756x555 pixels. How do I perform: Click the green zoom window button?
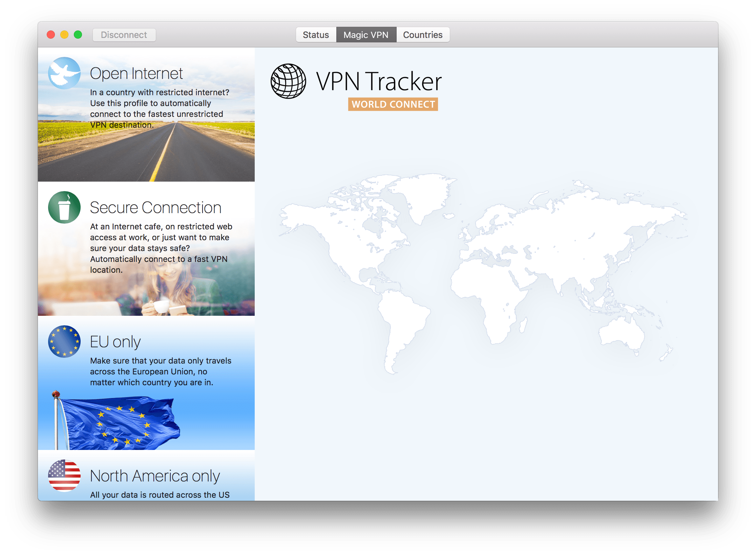pyautogui.click(x=78, y=35)
